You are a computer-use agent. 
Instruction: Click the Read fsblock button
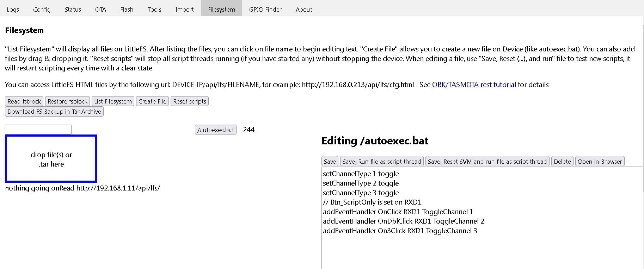pyautogui.click(x=24, y=101)
